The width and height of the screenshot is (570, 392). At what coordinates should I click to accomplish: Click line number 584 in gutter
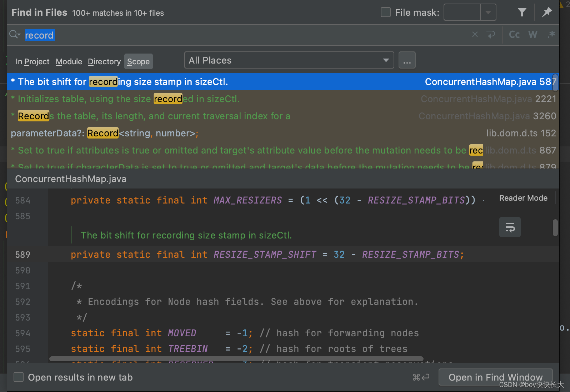pos(23,200)
